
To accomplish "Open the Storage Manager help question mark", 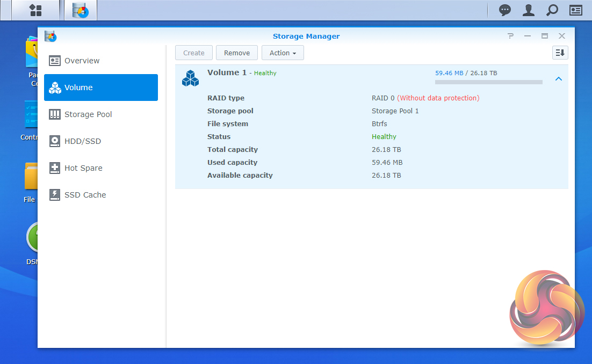I will pos(510,36).
